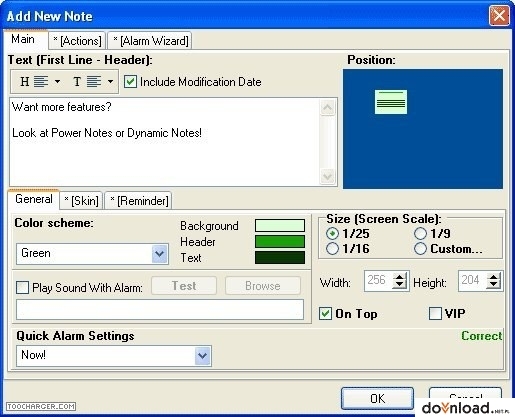The image size is (515, 417).
Task: Enable the Play Sound With Alarm checkbox
Action: 22,287
